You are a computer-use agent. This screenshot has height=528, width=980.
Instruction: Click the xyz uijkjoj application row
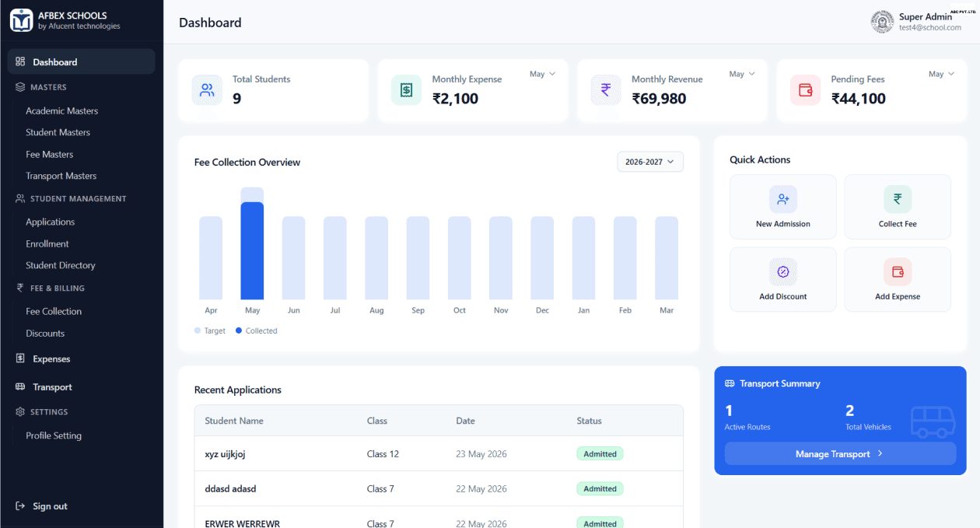(439, 453)
